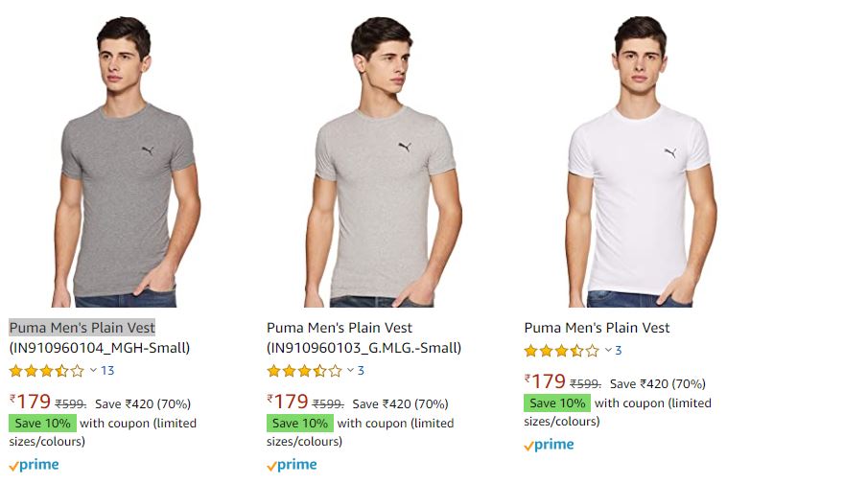
Task: Open the 13 reviews count link
Action: coord(107,371)
